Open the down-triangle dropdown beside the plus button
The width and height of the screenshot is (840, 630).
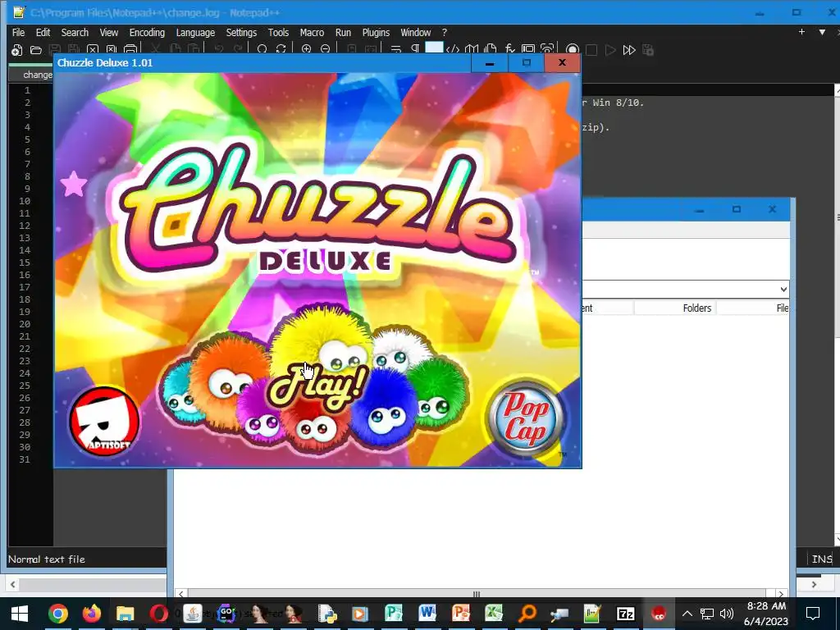click(822, 32)
